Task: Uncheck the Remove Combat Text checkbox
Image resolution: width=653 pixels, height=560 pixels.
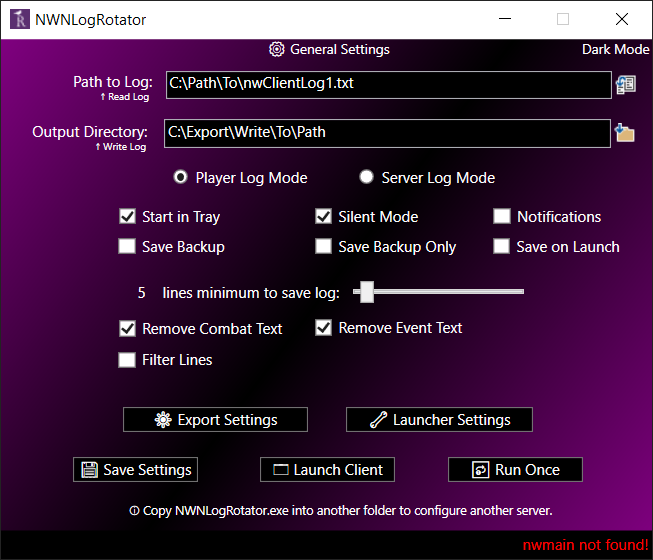Action: (127, 329)
